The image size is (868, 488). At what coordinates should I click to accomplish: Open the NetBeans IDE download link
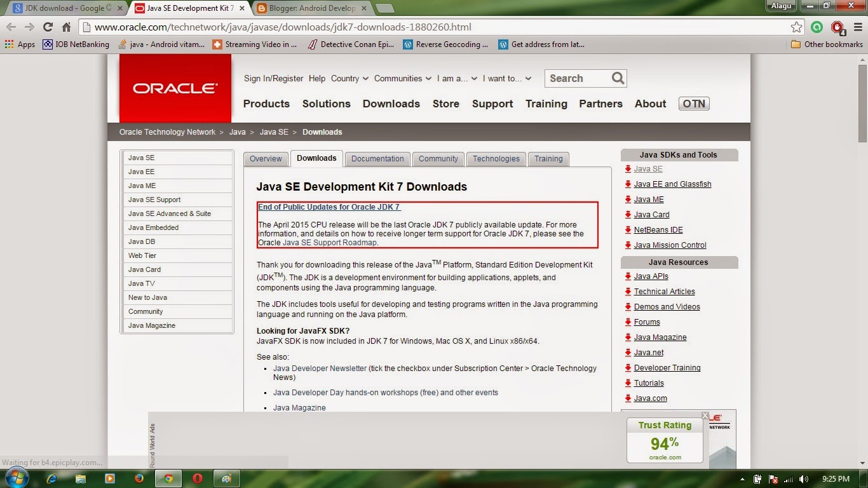click(658, 230)
